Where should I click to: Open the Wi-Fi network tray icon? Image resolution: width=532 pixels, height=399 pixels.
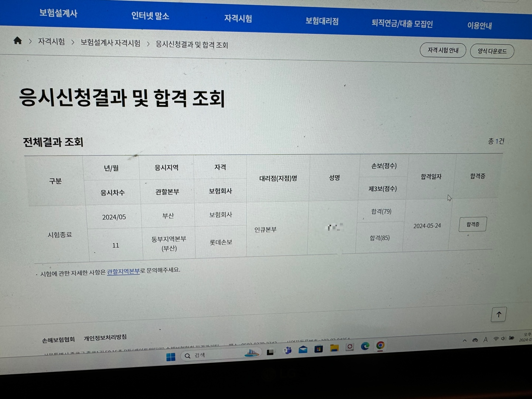tap(496, 338)
